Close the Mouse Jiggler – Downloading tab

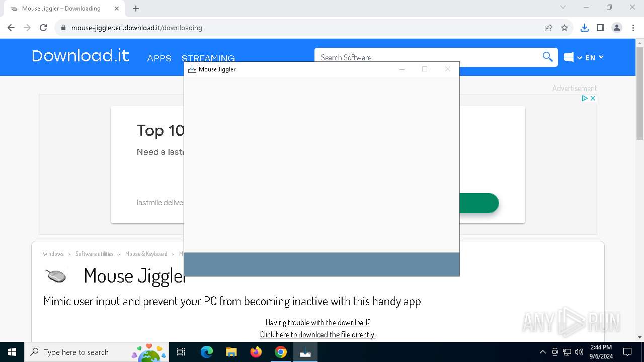pyautogui.click(x=117, y=9)
